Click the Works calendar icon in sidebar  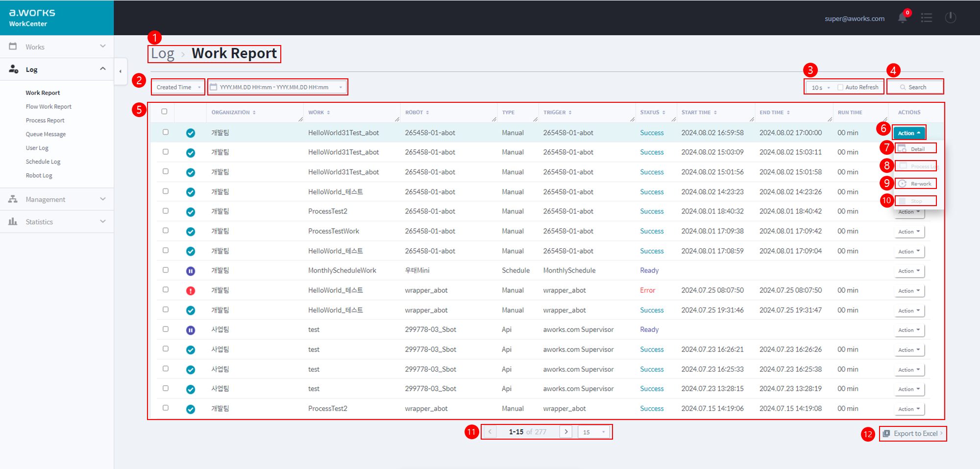pyautogui.click(x=13, y=47)
